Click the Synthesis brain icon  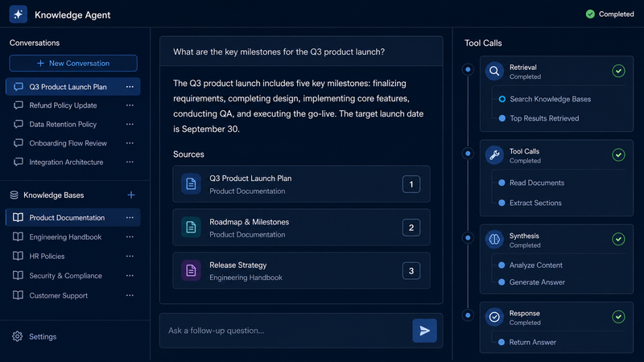coord(494,239)
